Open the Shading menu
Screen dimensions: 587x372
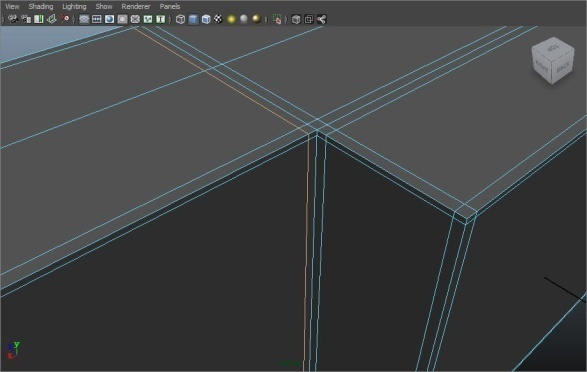pyautogui.click(x=41, y=6)
